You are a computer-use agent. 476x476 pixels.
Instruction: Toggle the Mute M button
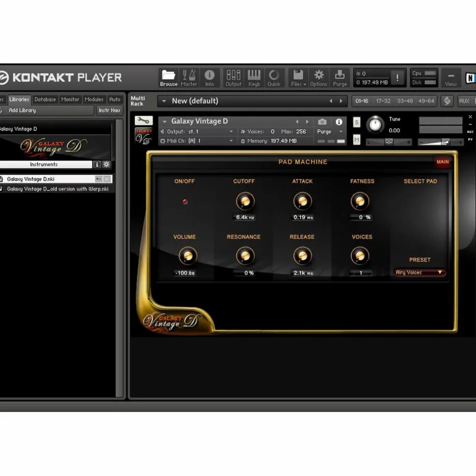coord(357,140)
